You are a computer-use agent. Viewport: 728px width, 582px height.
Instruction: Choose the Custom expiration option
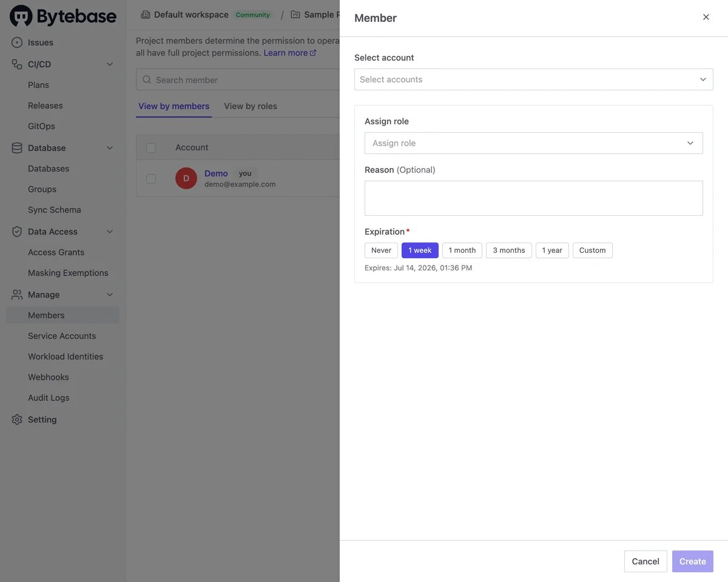(593, 250)
